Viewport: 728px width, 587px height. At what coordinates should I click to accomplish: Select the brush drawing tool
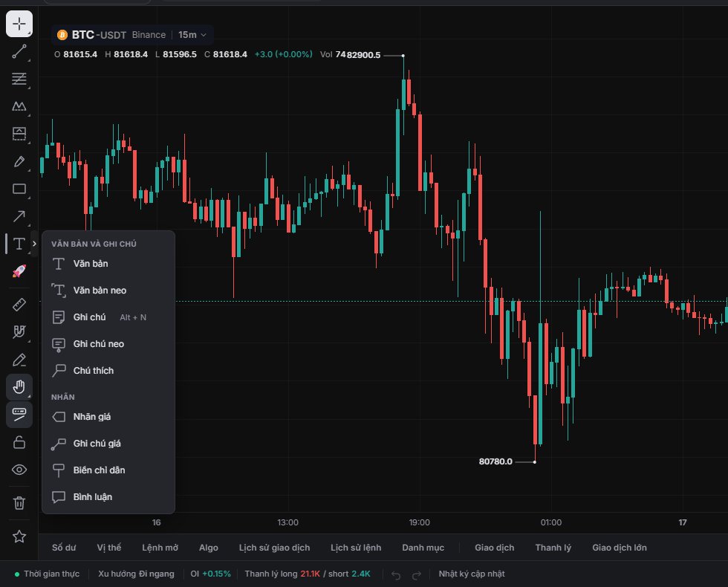pos(19,161)
